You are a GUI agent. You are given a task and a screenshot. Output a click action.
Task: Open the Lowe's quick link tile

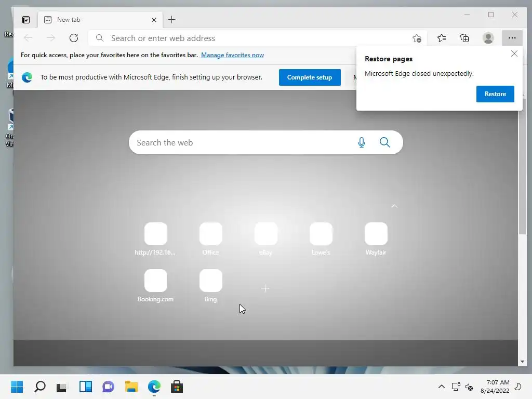tap(321, 238)
